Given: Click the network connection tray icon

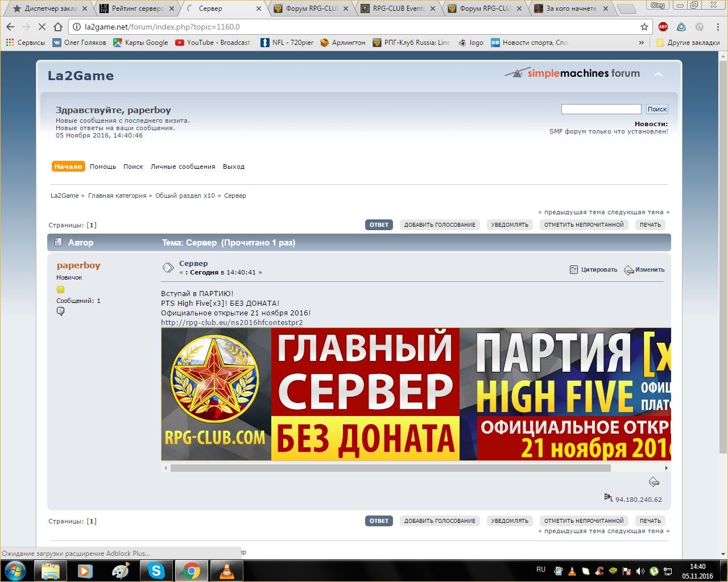Looking at the screenshot, I should tap(668, 571).
